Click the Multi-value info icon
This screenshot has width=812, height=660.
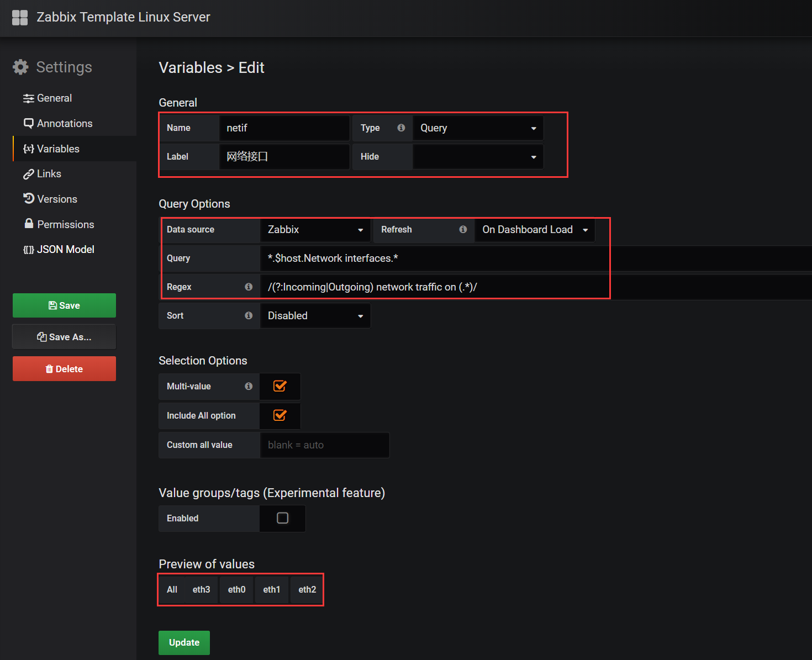click(x=249, y=386)
